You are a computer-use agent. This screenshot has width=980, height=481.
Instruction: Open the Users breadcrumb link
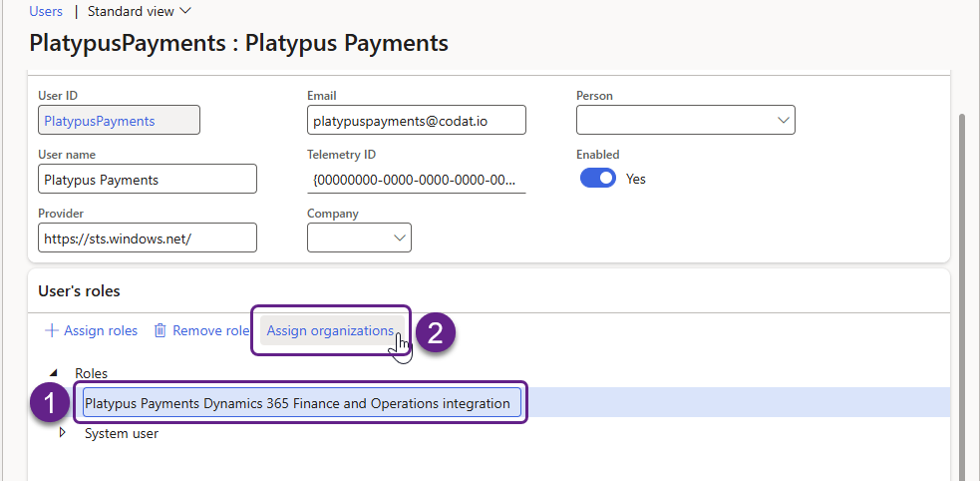tap(46, 11)
